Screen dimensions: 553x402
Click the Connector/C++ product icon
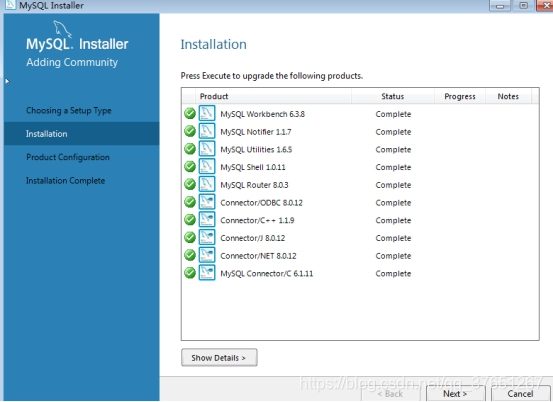tap(207, 220)
